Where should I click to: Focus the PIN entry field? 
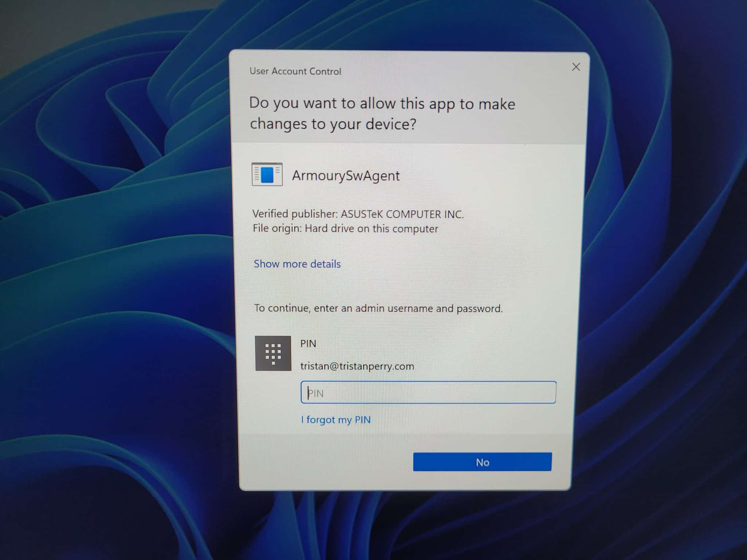(428, 393)
